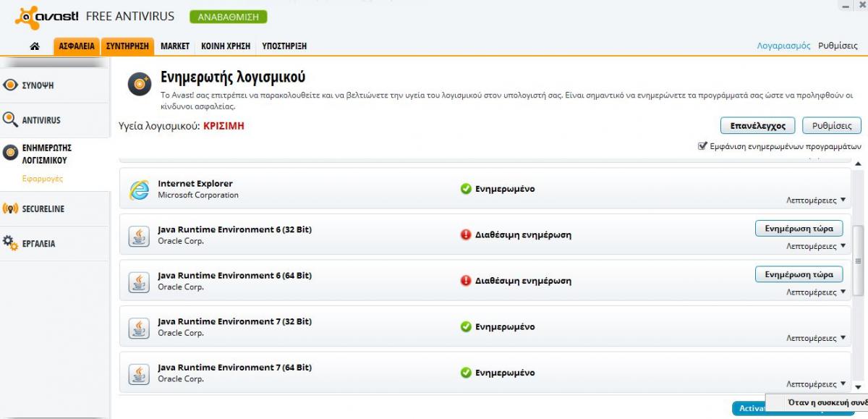Open Εφαρμογές sub-item in sidebar

click(x=43, y=179)
